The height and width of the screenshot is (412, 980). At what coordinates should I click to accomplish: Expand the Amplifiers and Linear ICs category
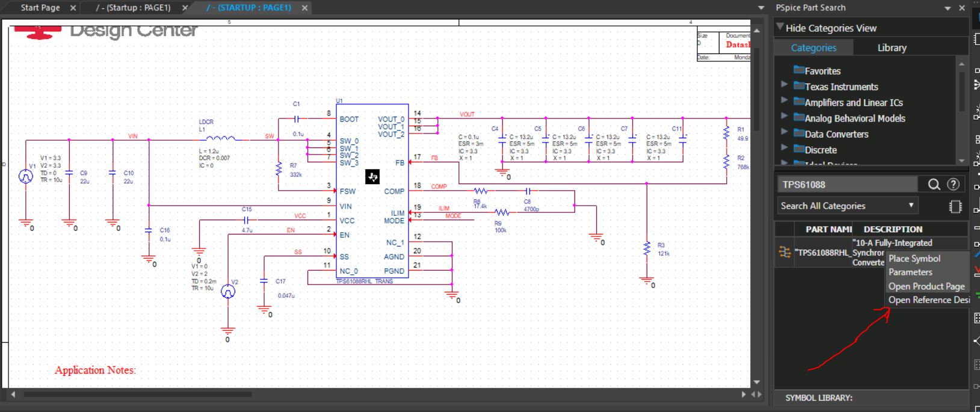click(784, 100)
